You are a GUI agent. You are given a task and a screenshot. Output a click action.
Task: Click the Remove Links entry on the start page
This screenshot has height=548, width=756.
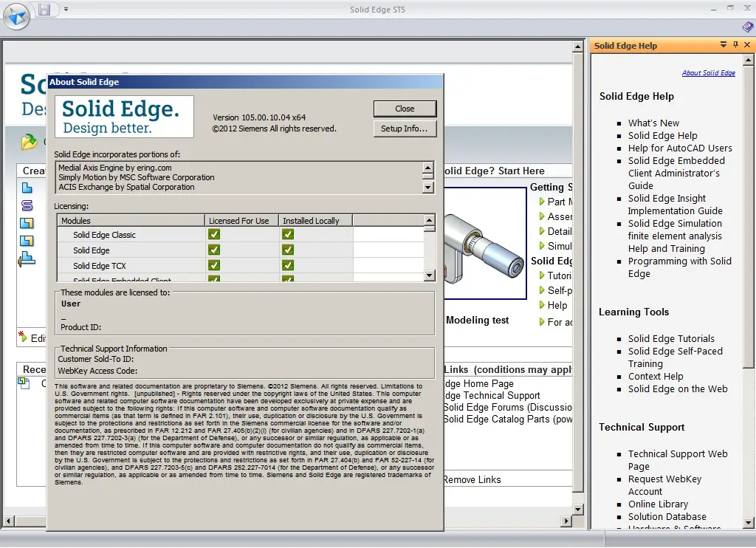pyautogui.click(x=472, y=479)
